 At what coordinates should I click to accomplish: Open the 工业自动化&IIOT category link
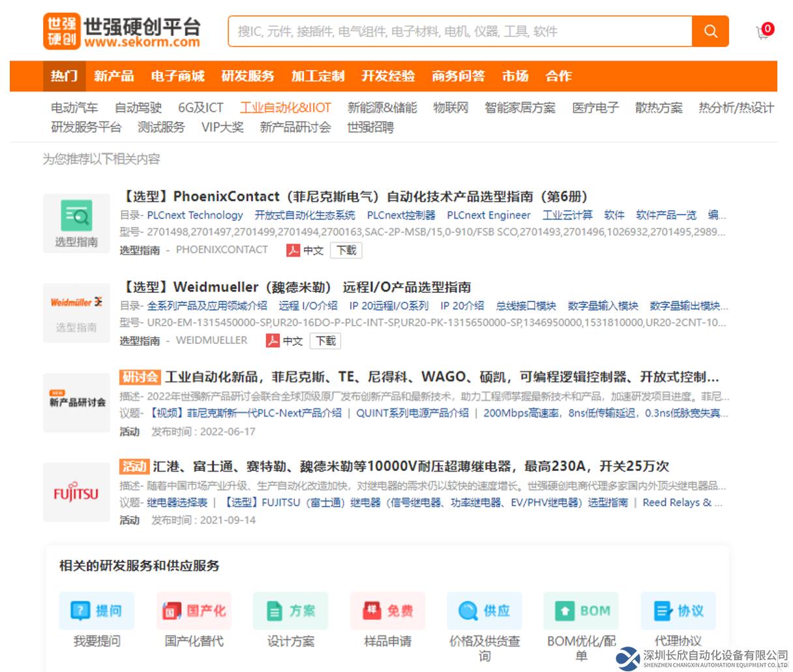point(285,108)
